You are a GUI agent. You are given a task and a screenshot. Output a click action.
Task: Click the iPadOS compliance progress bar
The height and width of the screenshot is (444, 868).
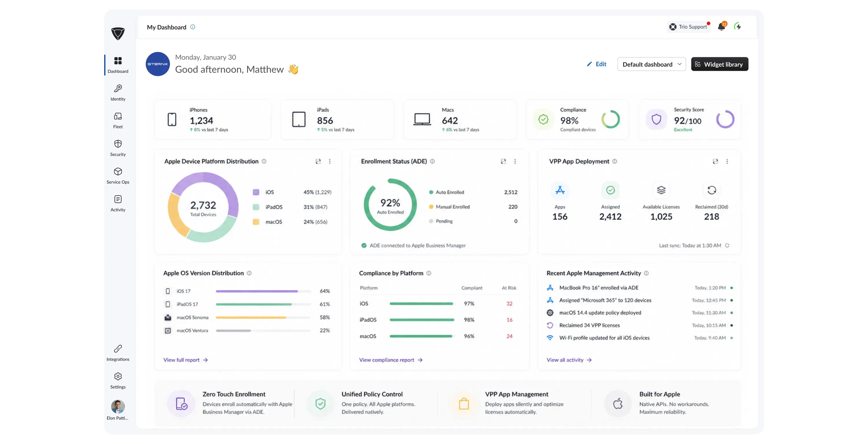point(422,319)
